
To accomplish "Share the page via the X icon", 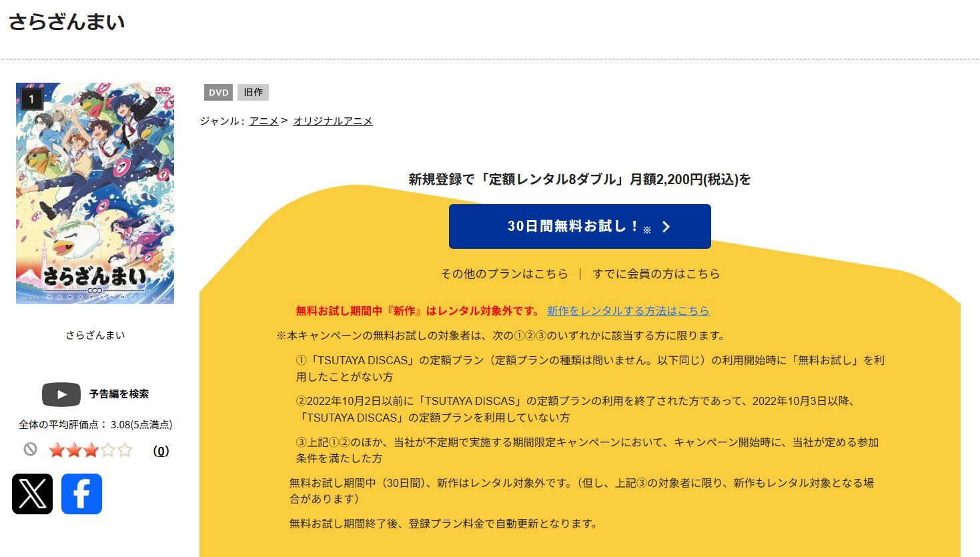I will click(x=32, y=494).
